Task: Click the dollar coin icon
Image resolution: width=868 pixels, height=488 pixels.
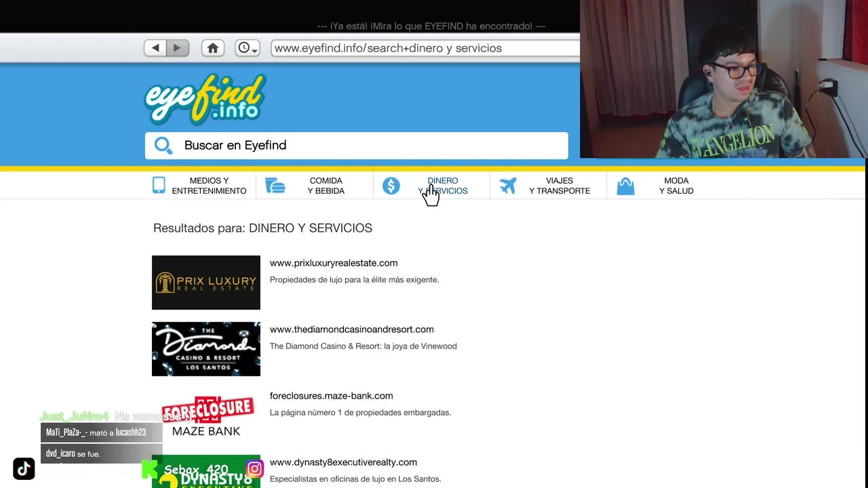Action: click(x=391, y=186)
